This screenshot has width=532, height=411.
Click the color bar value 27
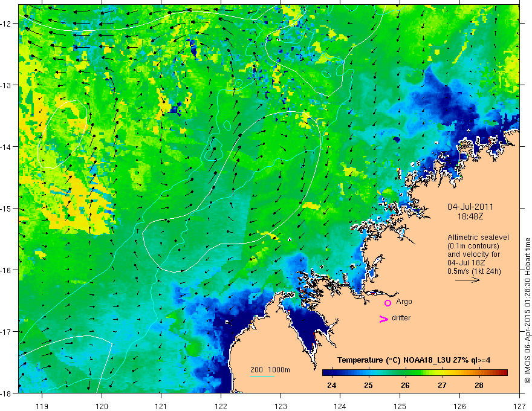point(442,385)
